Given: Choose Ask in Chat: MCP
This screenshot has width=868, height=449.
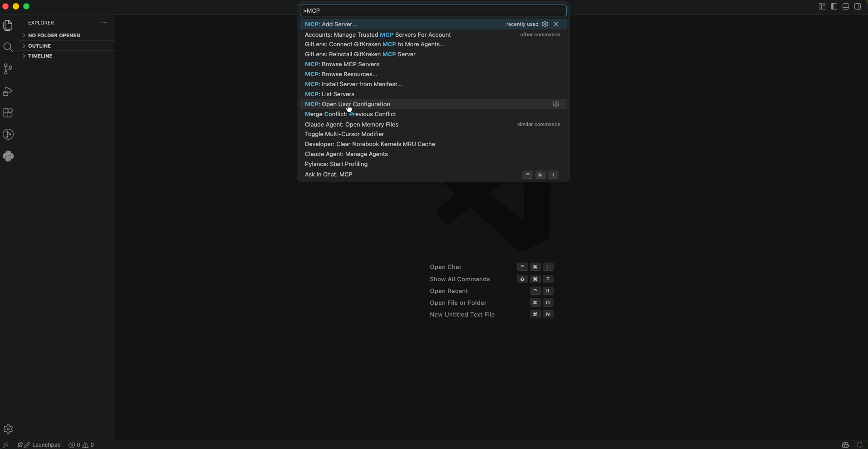Looking at the screenshot, I should coord(433,175).
